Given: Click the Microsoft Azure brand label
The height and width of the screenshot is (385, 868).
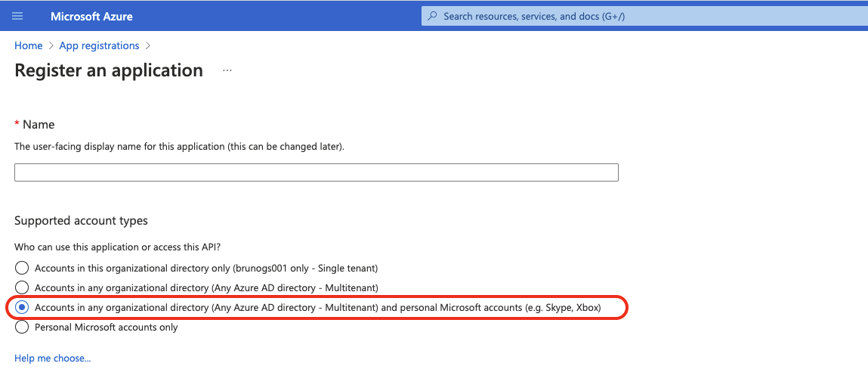Looking at the screenshot, I should [x=91, y=16].
